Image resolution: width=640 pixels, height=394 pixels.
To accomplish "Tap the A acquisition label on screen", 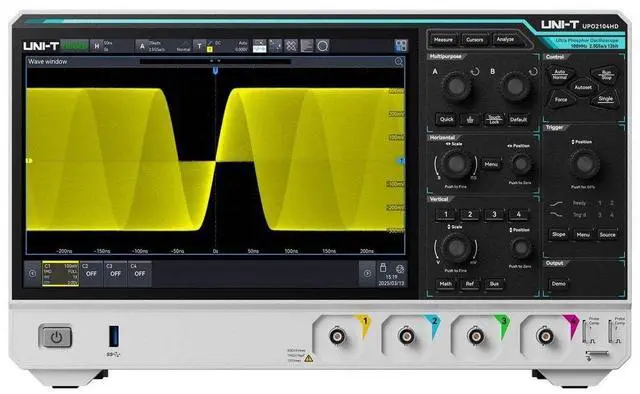I will tap(142, 46).
